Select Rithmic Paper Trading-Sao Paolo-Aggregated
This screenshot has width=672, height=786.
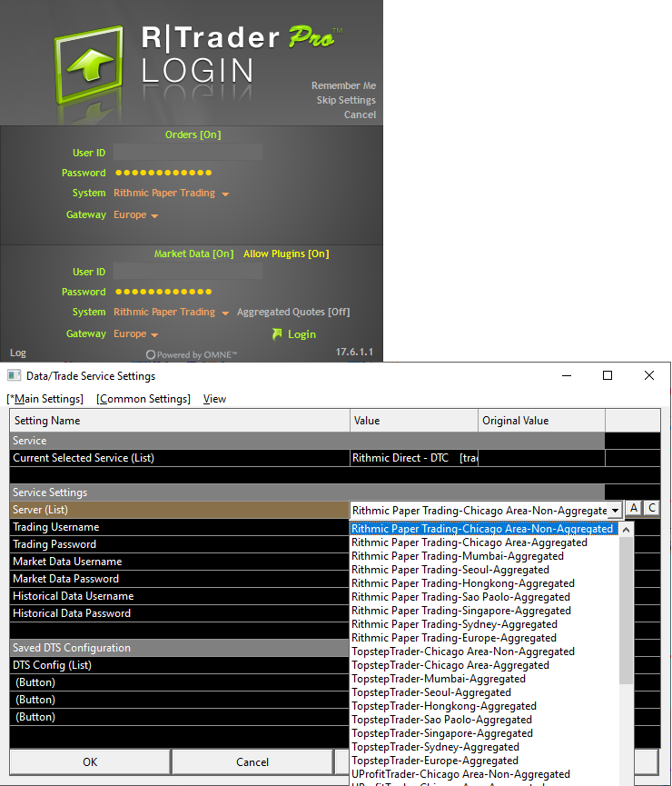coord(484,597)
